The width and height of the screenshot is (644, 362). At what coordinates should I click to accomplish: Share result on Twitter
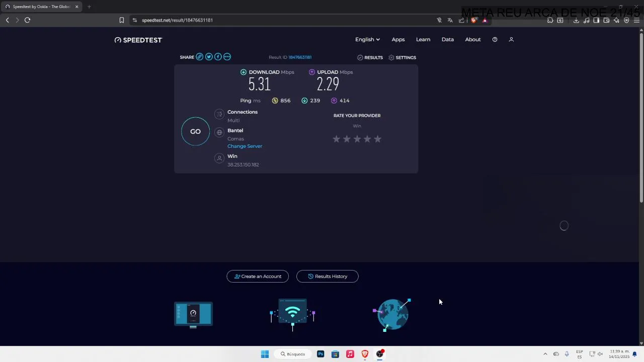[209, 57]
